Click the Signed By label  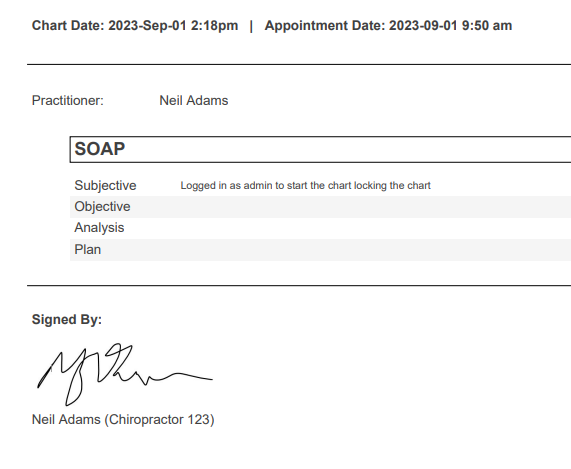(67, 320)
